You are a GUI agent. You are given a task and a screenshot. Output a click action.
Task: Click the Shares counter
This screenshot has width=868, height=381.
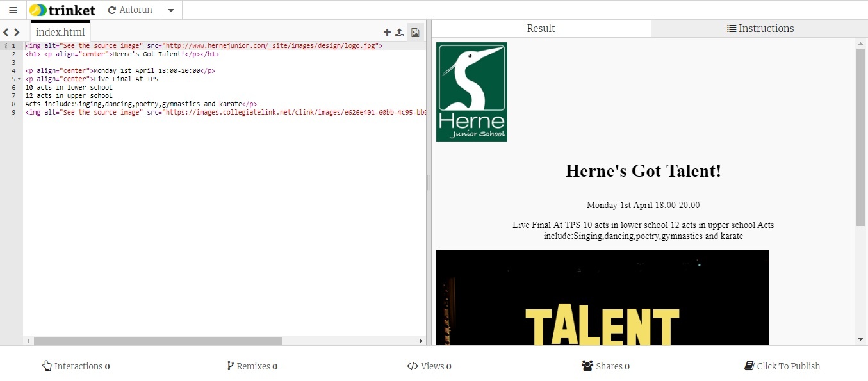tap(605, 366)
